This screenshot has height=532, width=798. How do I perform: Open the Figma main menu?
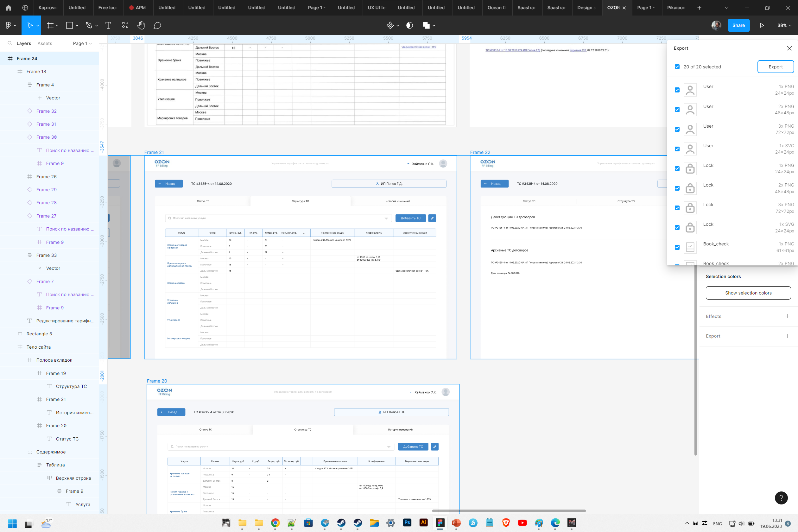10,25
